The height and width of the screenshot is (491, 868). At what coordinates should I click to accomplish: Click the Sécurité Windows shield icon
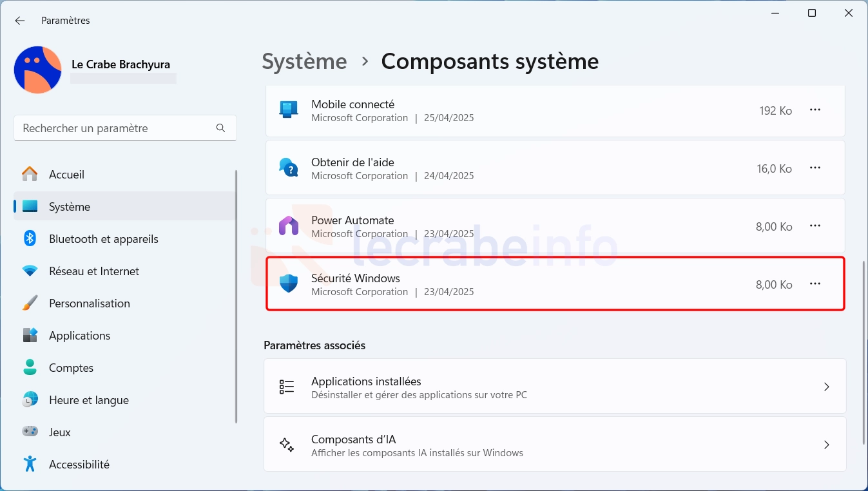coord(289,284)
